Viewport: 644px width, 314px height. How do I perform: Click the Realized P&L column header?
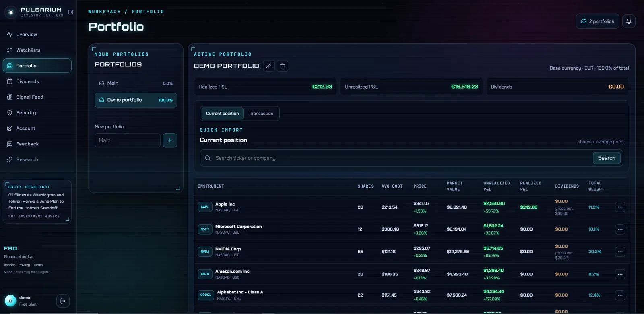tap(530, 186)
